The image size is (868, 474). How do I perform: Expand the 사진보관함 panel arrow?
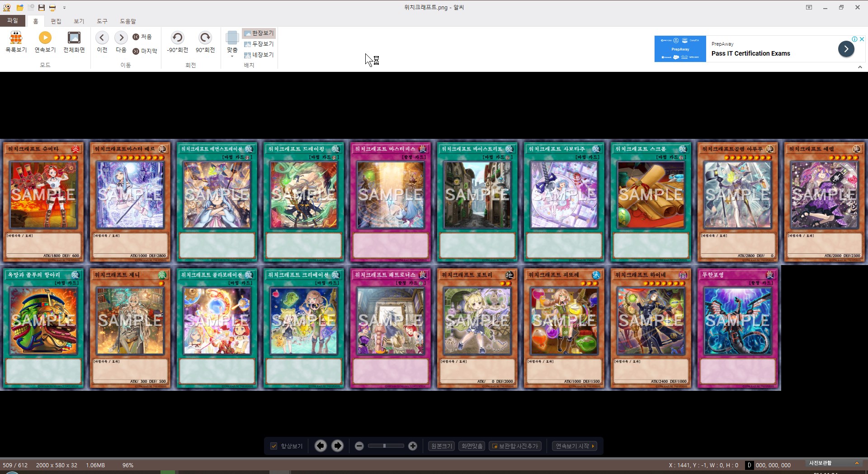point(857,463)
